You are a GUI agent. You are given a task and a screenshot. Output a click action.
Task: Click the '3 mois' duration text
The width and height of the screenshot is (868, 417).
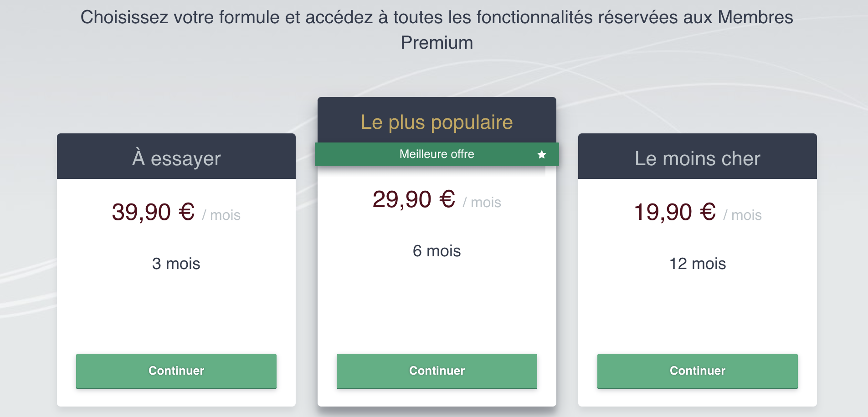point(176,264)
